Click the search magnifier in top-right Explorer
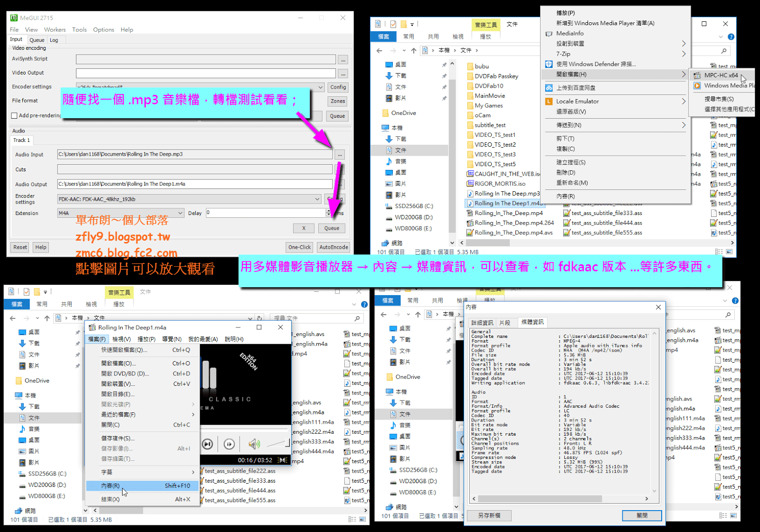The width and height of the screenshot is (760, 532). click(x=724, y=50)
